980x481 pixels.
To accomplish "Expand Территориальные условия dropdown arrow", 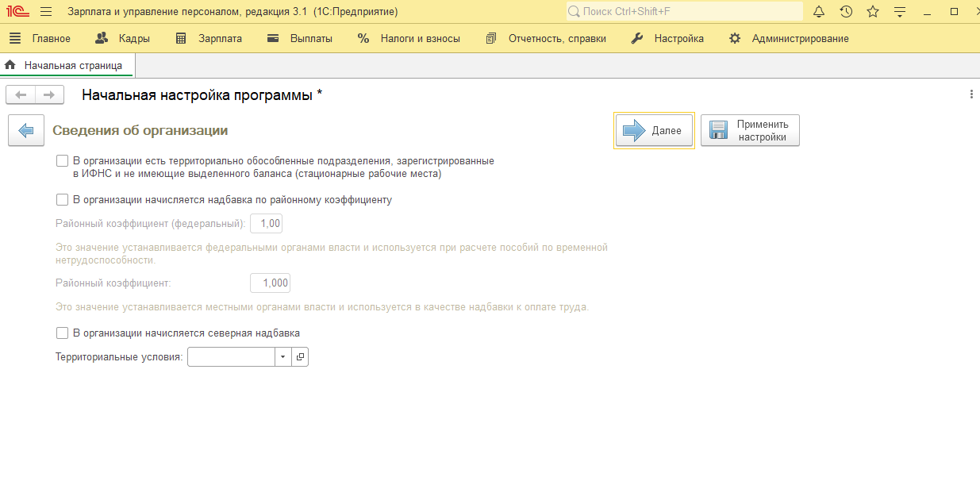I will pyautogui.click(x=283, y=357).
